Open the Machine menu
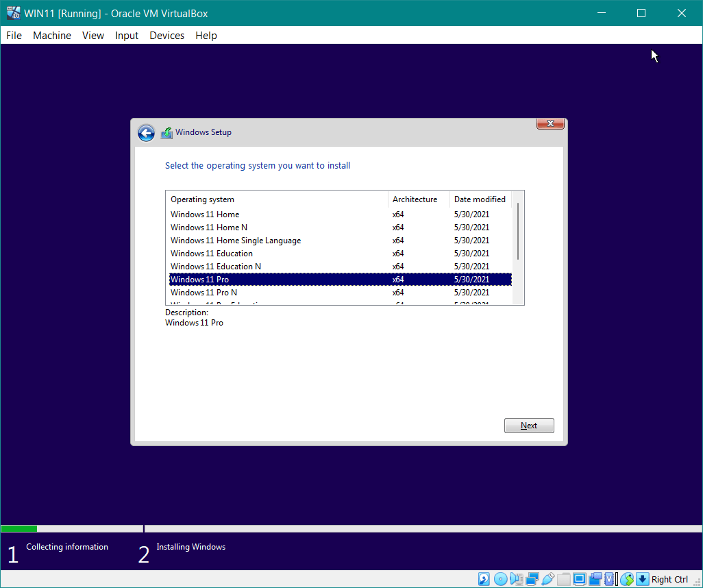Screen dimensions: 703x588 pos(52,36)
